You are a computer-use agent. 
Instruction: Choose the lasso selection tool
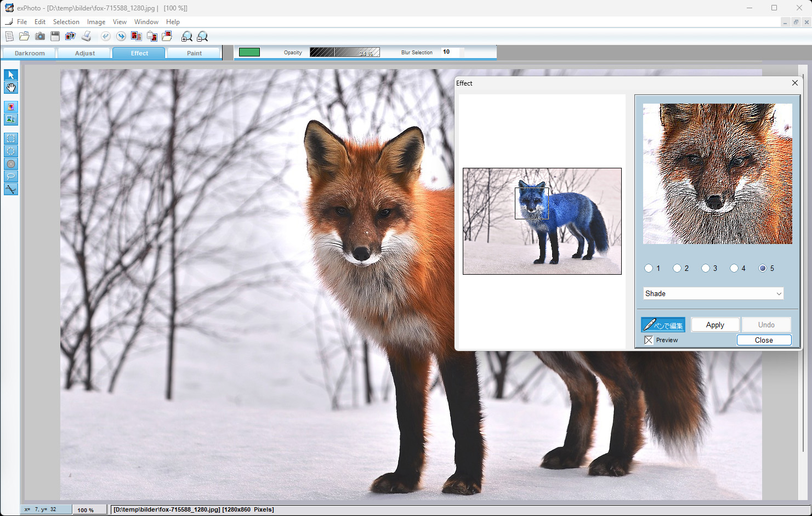[x=11, y=177]
